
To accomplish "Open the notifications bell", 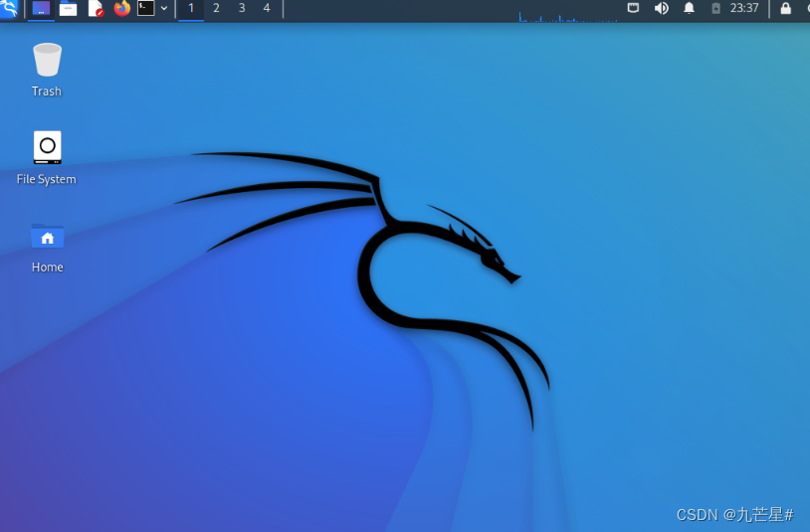I will [x=690, y=8].
